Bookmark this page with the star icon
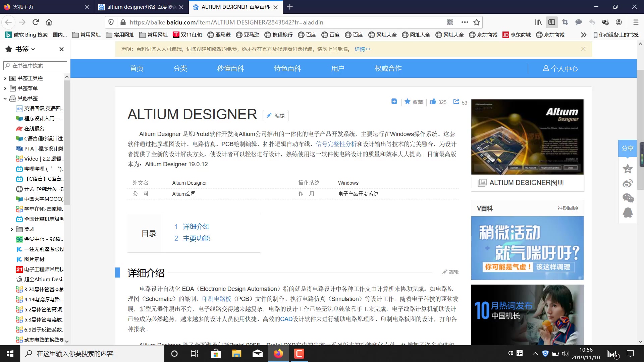This screenshot has height=362, width=644. pyautogui.click(x=477, y=22)
